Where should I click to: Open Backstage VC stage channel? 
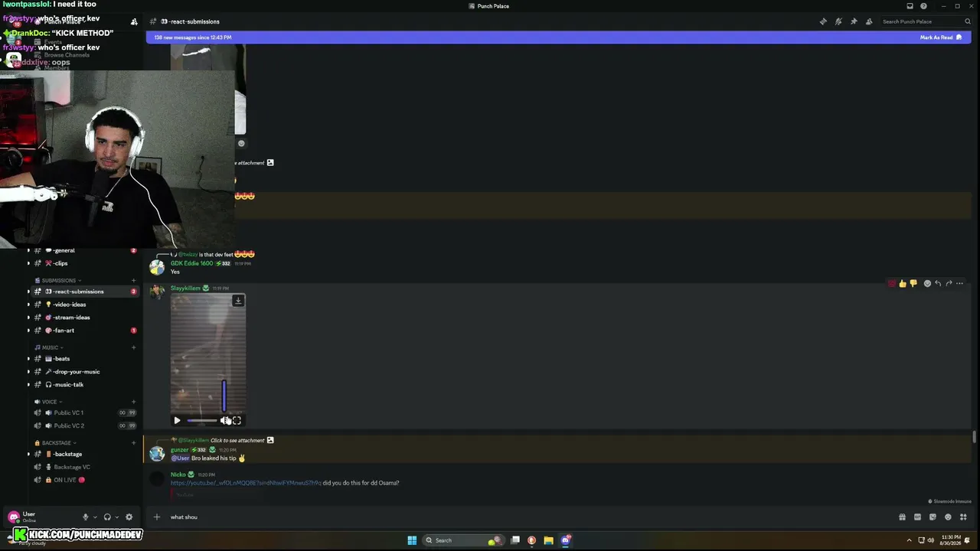(x=84, y=467)
